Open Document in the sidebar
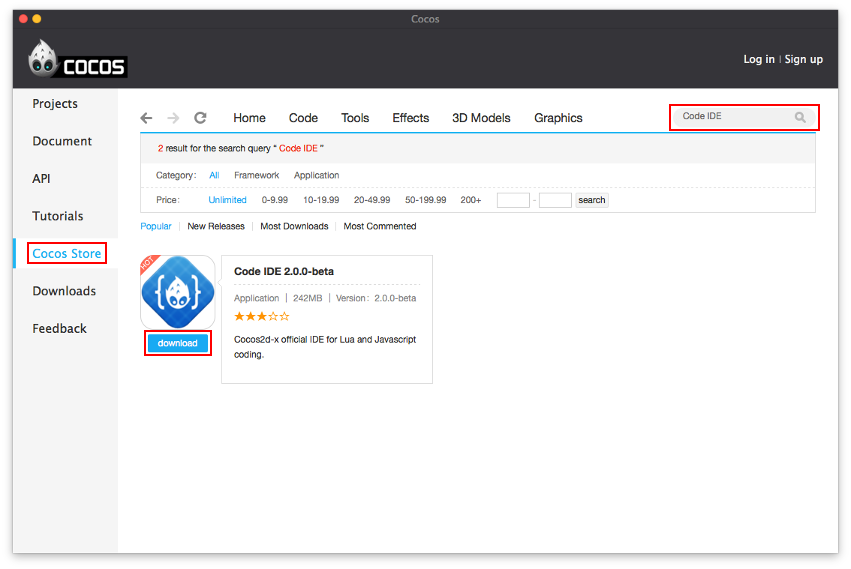Viewport: 851px width, 569px height. [62, 141]
